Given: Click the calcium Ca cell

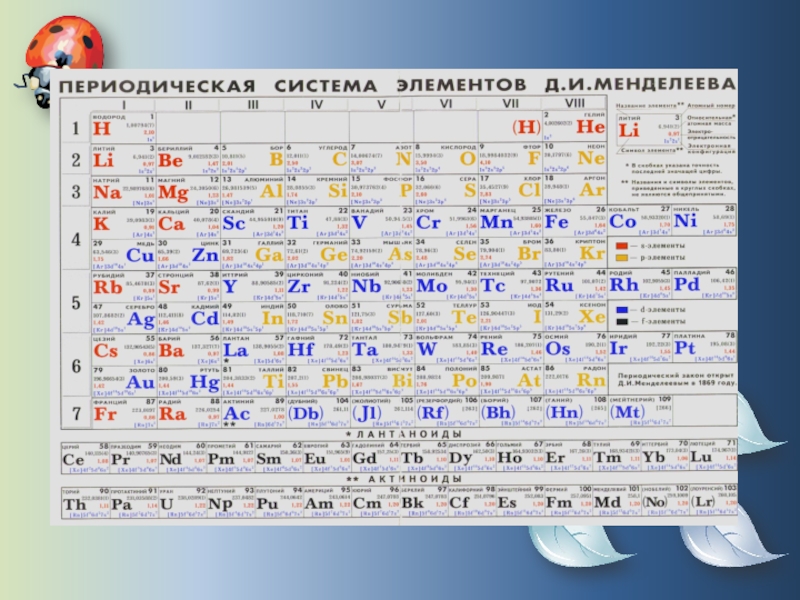Looking at the screenshot, I should tap(188, 223).
